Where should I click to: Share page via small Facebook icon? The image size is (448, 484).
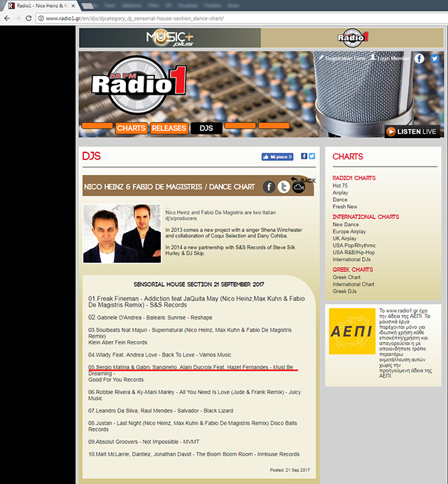[x=304, y=156]
